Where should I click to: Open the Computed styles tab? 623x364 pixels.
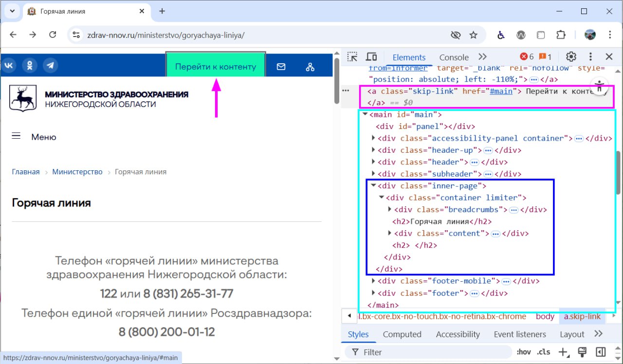coord(402,334)
